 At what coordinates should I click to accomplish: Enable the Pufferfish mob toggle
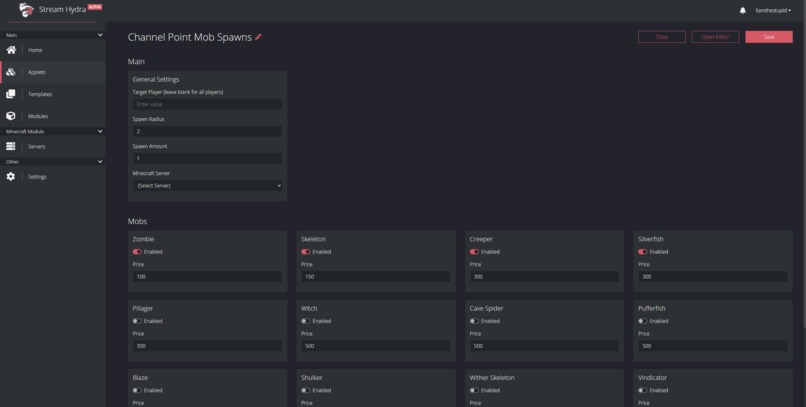[x=643, y=321]
